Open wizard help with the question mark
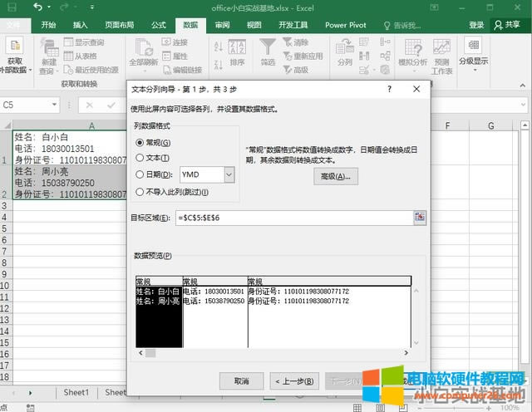 pos(390,89)
